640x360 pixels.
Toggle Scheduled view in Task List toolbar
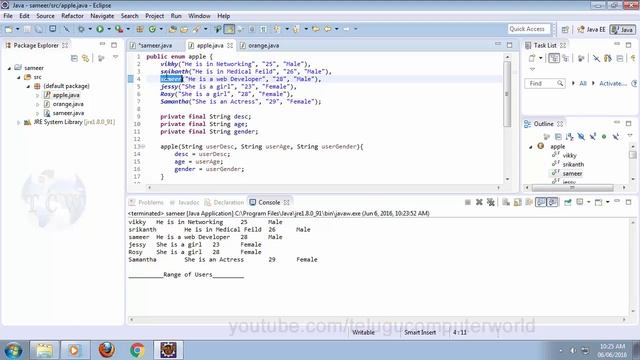(x=565, y=58)
